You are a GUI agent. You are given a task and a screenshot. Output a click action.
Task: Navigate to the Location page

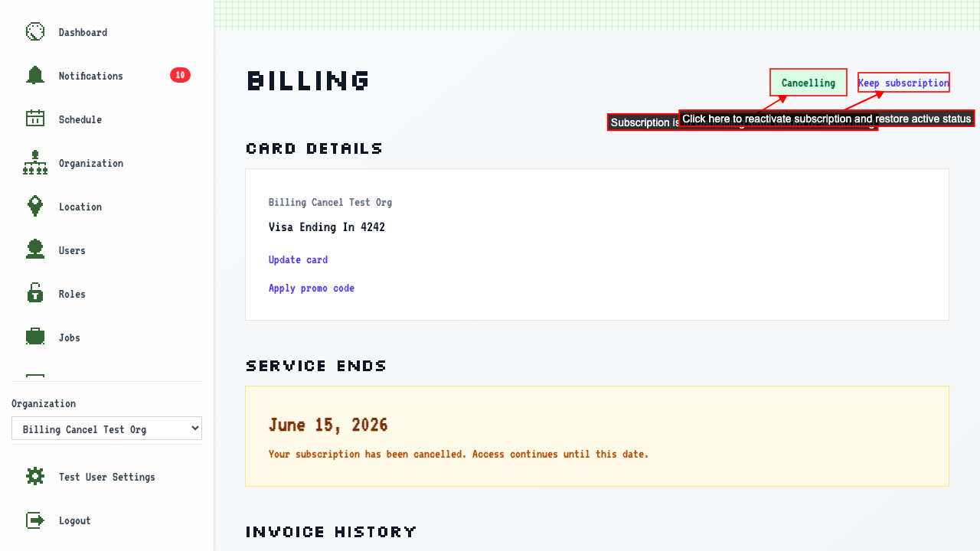click(107, 207)
